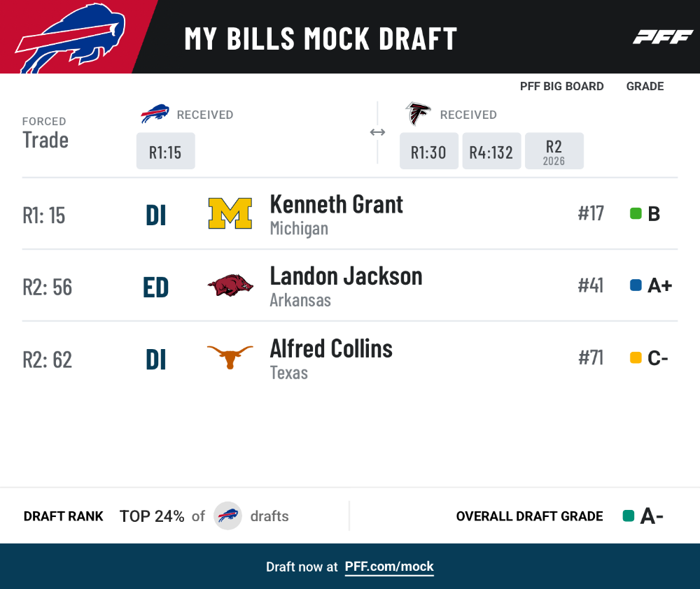This screenshot has height=589, width=700.
Task: Click the overall A- grade swatch
Action: (629, 516)
